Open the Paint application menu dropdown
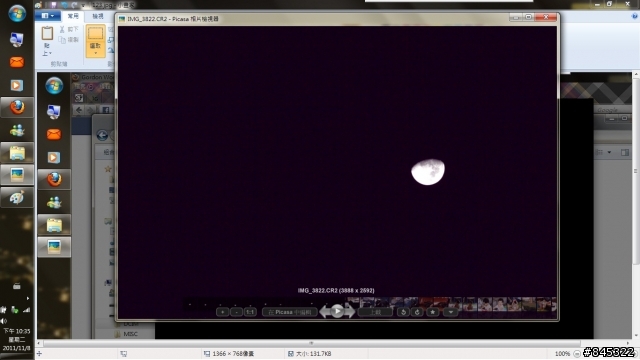 click(x=48, y=16)
